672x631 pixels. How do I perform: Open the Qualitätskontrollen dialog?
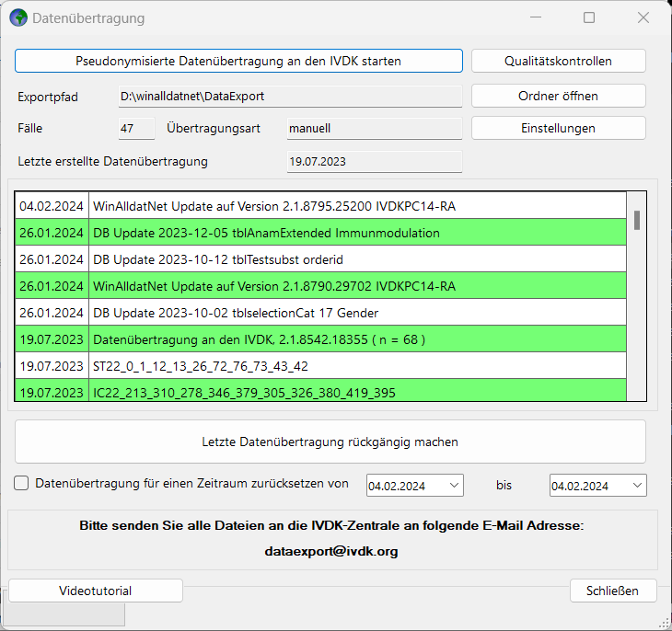point(558,61)
